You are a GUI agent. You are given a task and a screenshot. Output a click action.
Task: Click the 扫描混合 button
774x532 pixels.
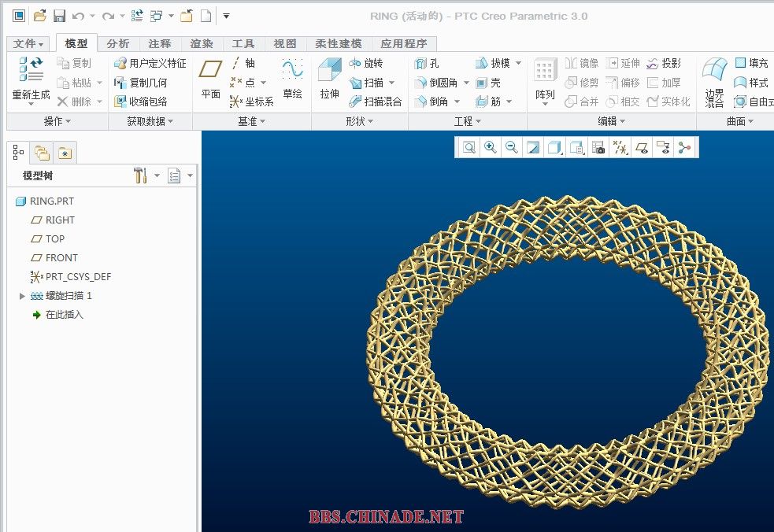point(376,102)
